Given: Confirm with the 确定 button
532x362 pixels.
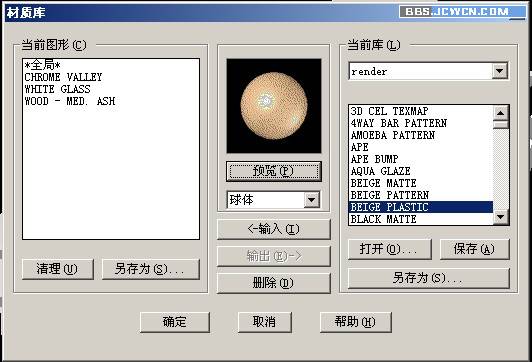Looking at the screenshot, I should coord(175,322).
